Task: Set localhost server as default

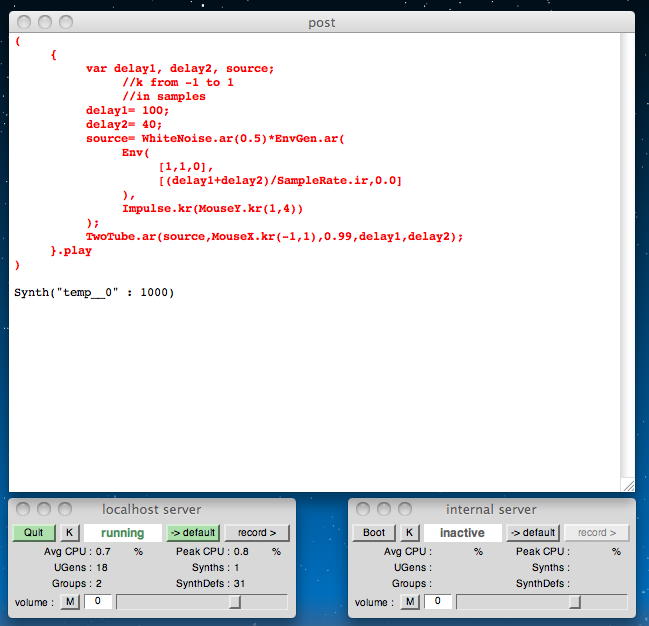Action: (192, 533)
